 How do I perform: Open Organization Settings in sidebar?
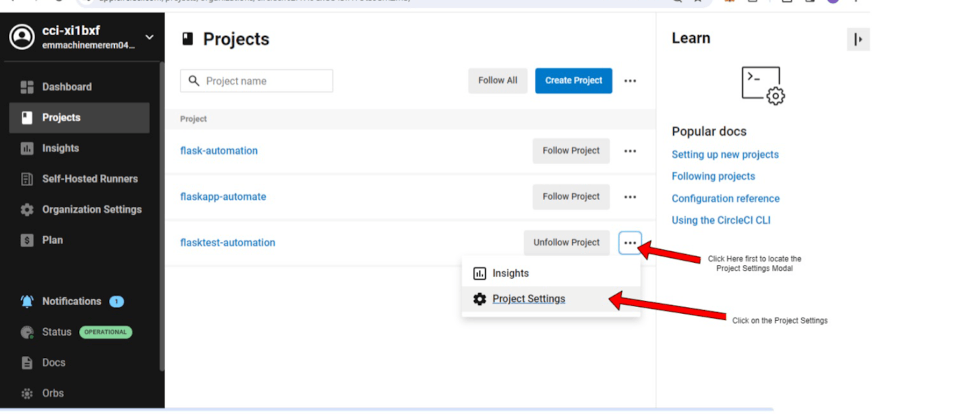79,210
